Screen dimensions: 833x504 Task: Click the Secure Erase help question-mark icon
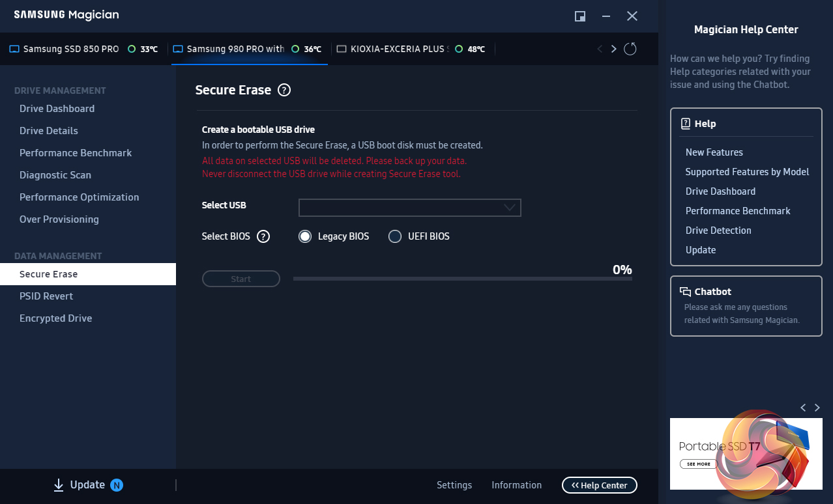pyautogui.click(x=284, y=91)
